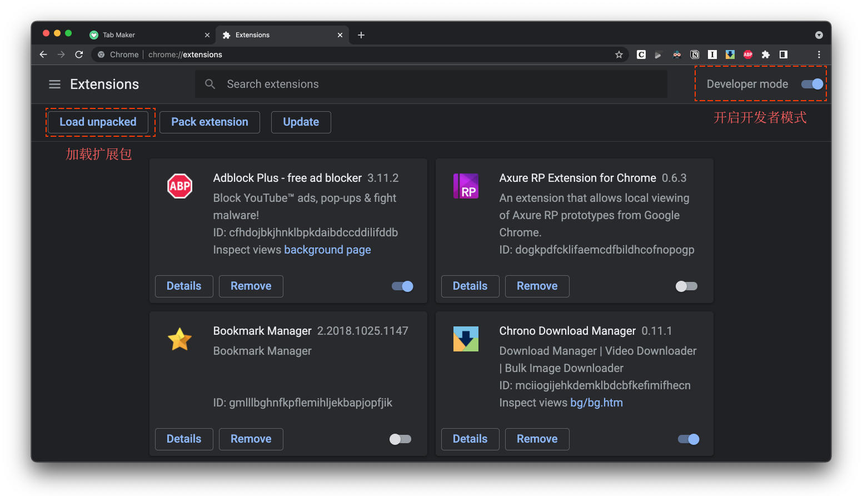Bookmark this page with the star icon

pyautogui.click(x=618, y=54)
